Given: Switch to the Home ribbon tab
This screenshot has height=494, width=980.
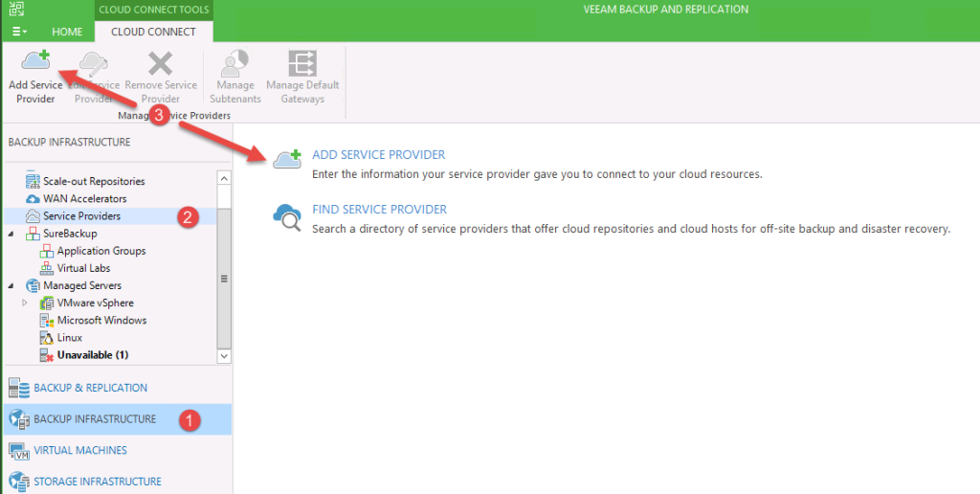Looking at the screenshot, I should click(67, 32).
